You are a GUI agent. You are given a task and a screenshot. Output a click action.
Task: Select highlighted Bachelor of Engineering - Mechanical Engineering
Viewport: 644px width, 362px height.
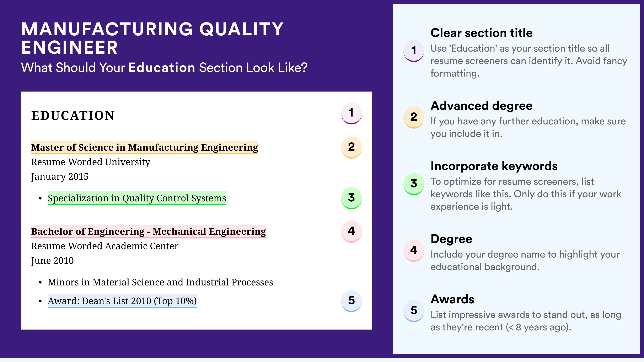tap(149, 232)
